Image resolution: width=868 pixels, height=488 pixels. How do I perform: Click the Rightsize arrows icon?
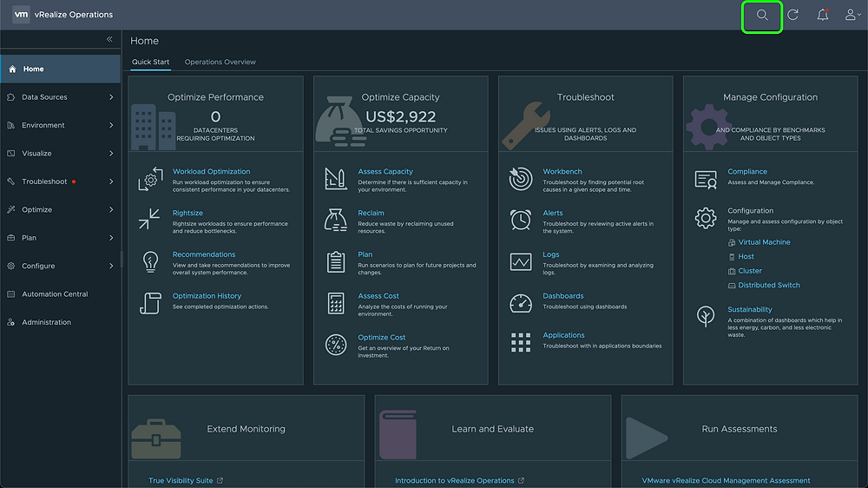click(x=149, y=219)
